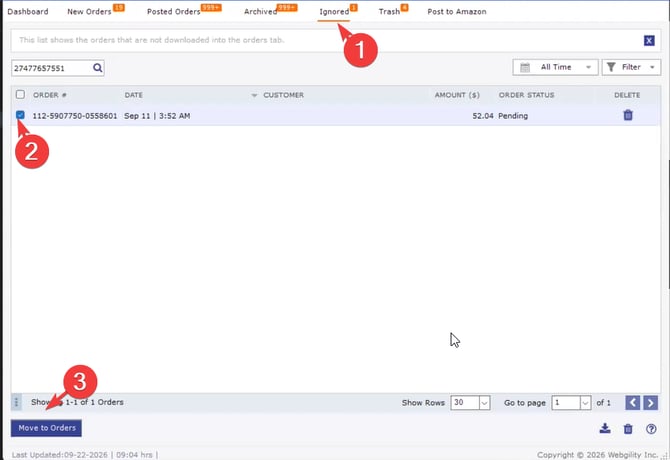Sort by the Customer column header
The width and height of the screenshot is (670, 460).
[283, 95]
